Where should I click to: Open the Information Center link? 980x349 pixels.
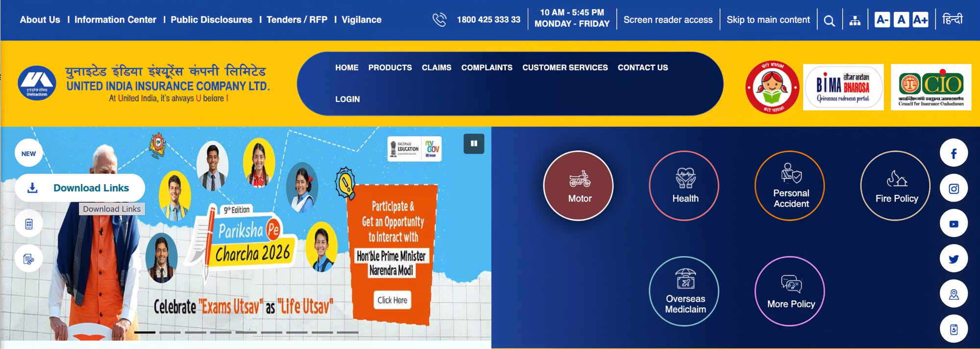(x=115, y=20)
